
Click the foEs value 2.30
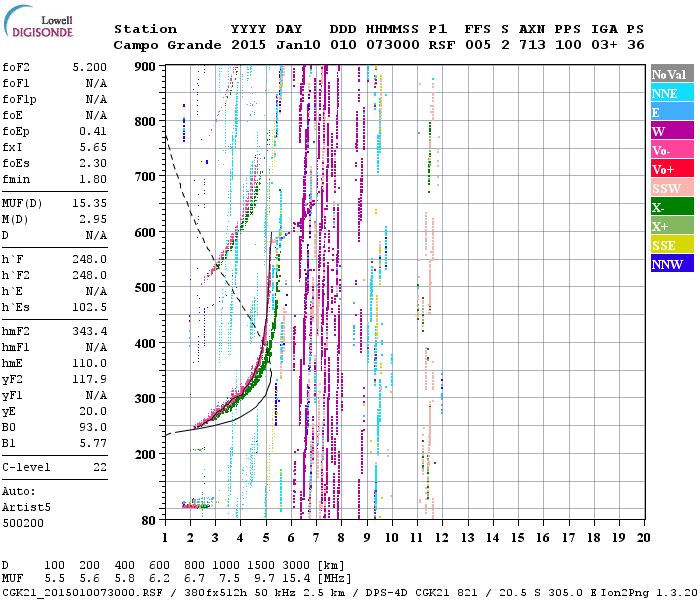[93, 163]
